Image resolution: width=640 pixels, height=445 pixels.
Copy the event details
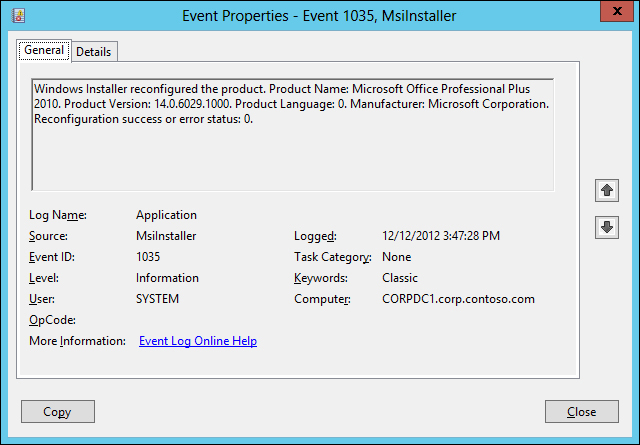58,412
